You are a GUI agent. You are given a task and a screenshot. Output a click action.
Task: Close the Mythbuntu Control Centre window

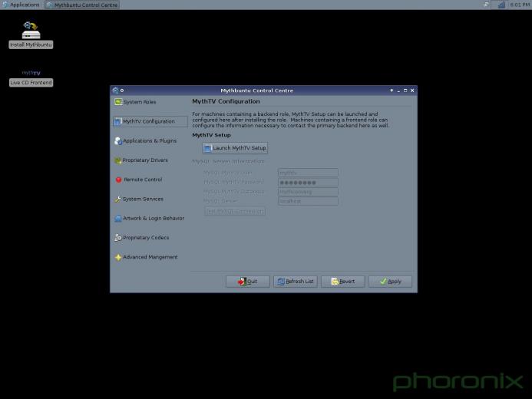[x=412, y=91]
